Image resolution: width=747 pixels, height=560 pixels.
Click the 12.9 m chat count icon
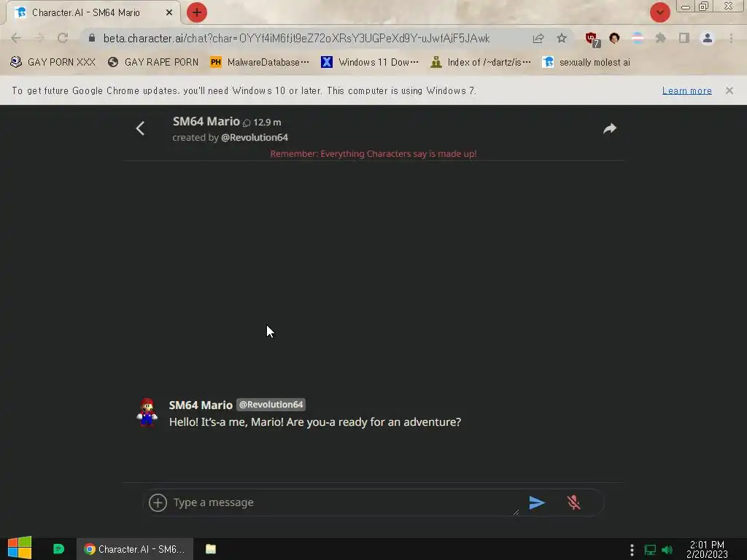click(247, 122)
